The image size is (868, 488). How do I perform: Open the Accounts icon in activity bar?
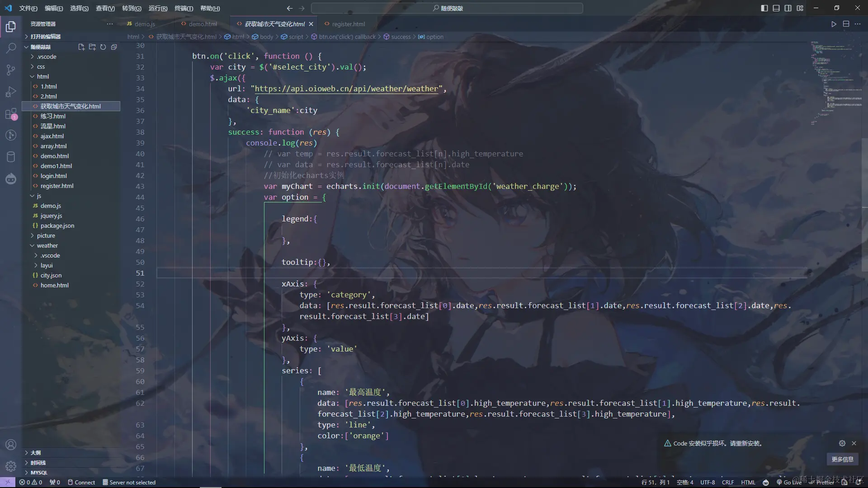11,445
